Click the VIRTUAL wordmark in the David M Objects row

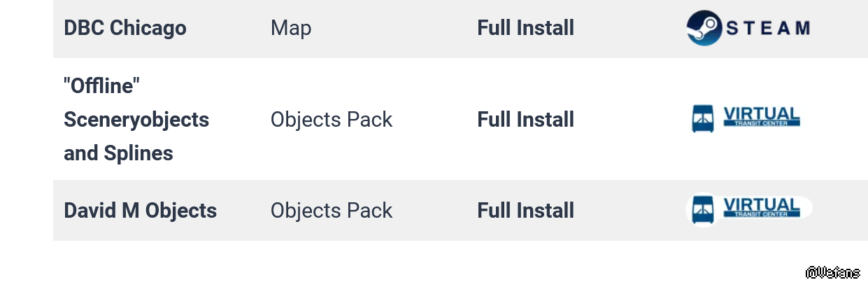tap(761, 204)
